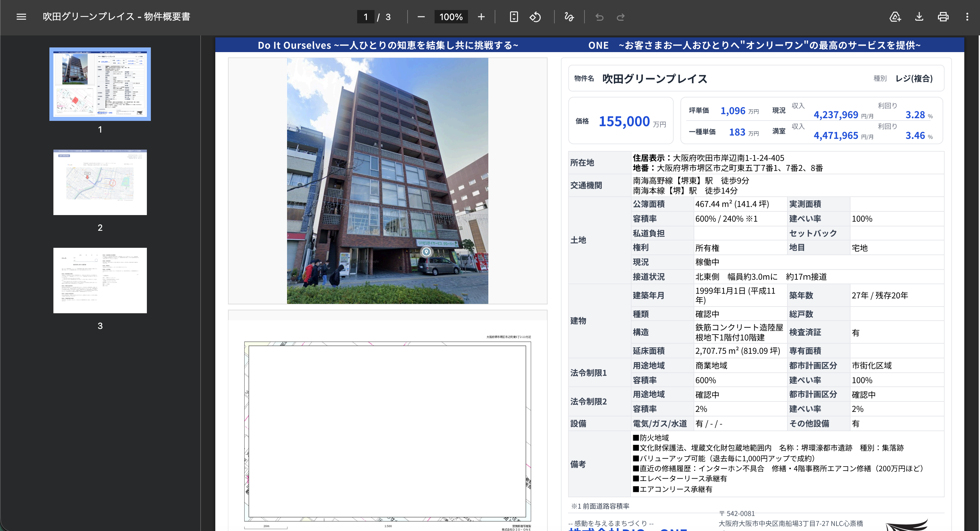Click the utilities value 有 / - / -
Viewport: 980px width, 531px height.
709,424
